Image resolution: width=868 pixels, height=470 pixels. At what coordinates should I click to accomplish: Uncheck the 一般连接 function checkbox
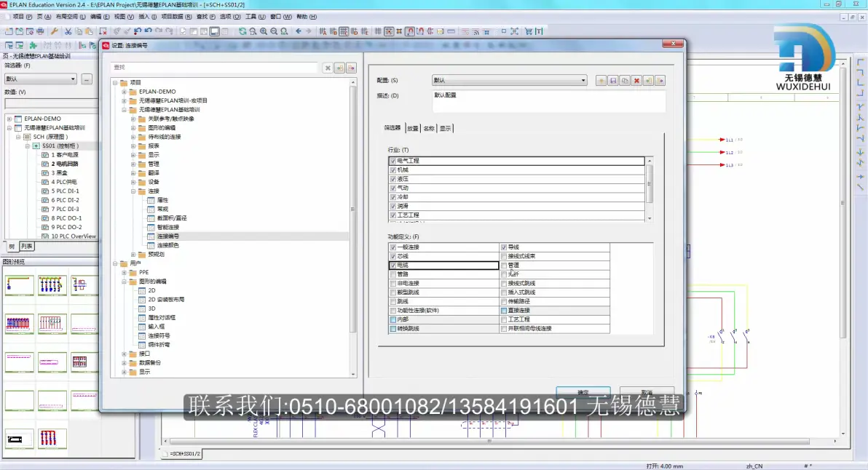(393, 247)
